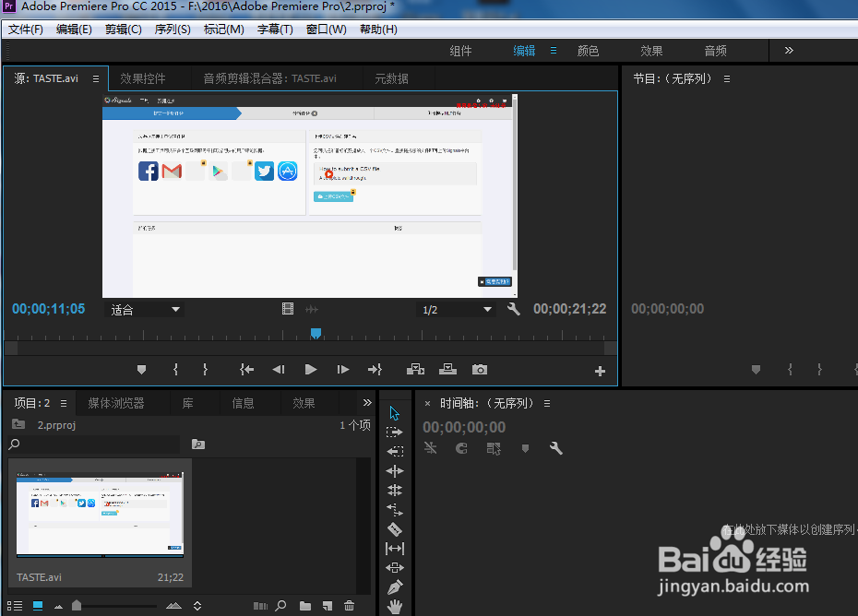Viewport: 858px width, 616px height.
Task: Open the File menu (文件)
Action: tap(26, 29)
